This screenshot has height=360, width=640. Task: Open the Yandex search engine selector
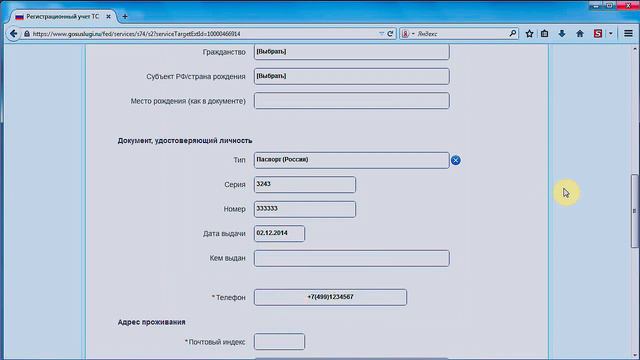[408, 34]
